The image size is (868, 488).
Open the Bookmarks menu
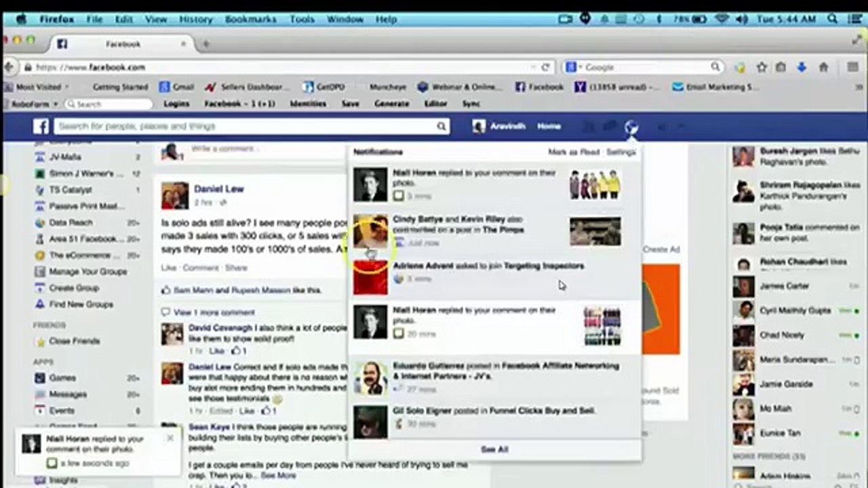click(251, 19)
